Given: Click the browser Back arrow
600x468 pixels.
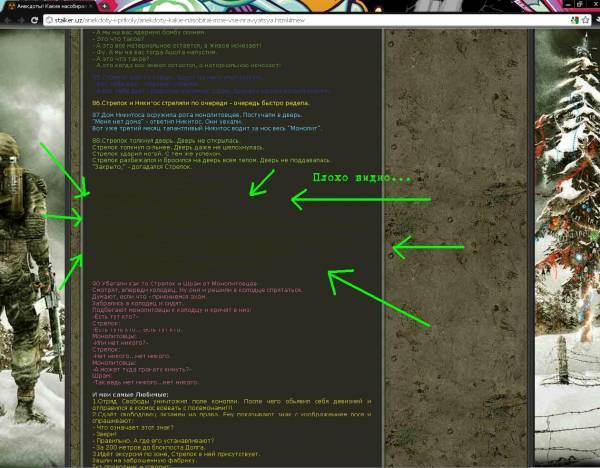Looking at the screenshot, I should point(9,20).
